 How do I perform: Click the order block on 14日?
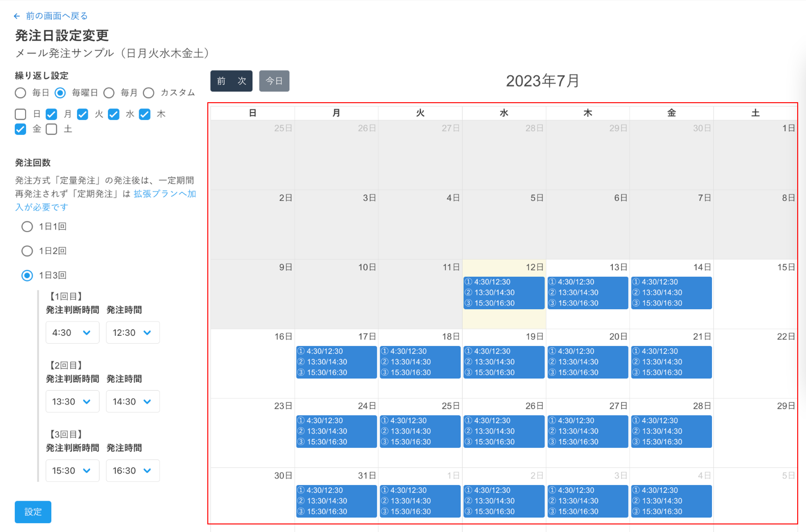click(672, 293)
